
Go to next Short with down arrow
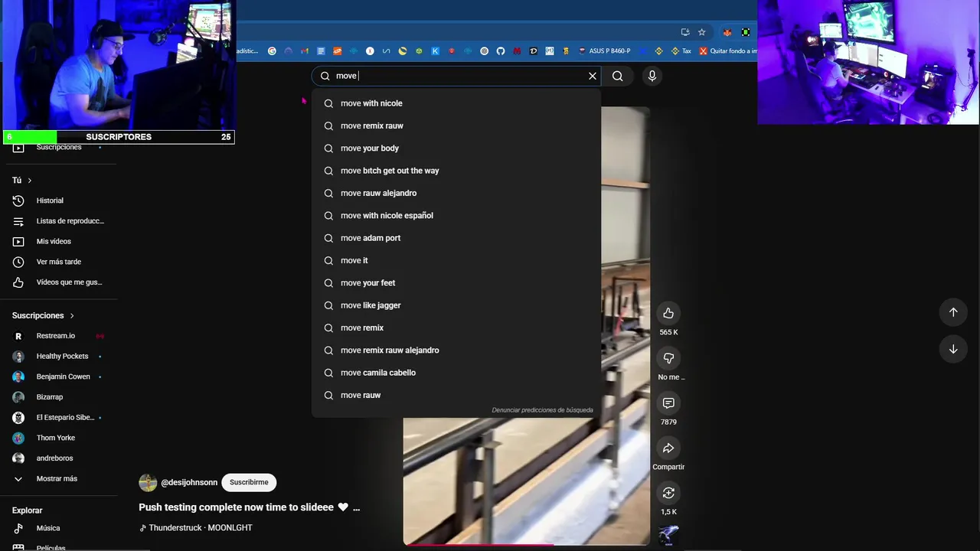point(953,349)
